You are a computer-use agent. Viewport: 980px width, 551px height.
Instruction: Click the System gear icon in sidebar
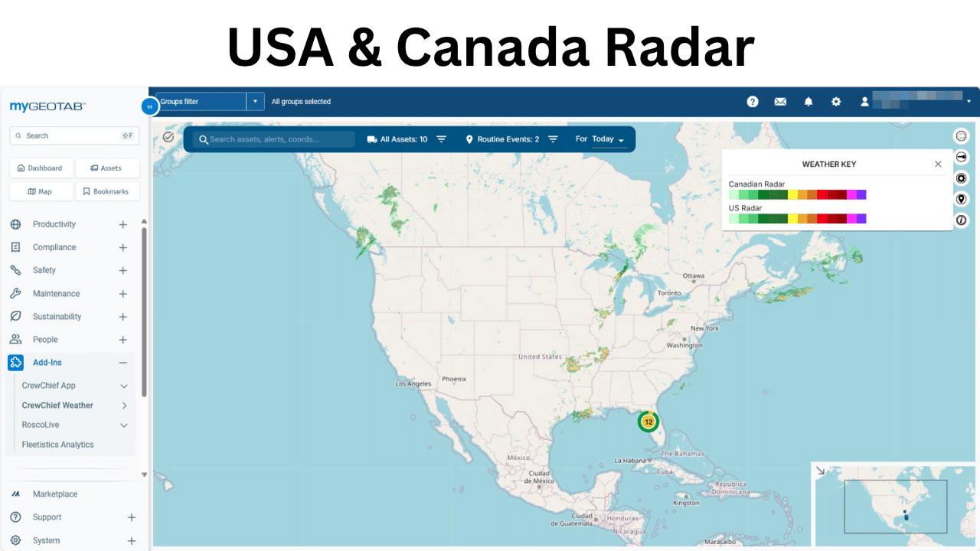(15, 540)
